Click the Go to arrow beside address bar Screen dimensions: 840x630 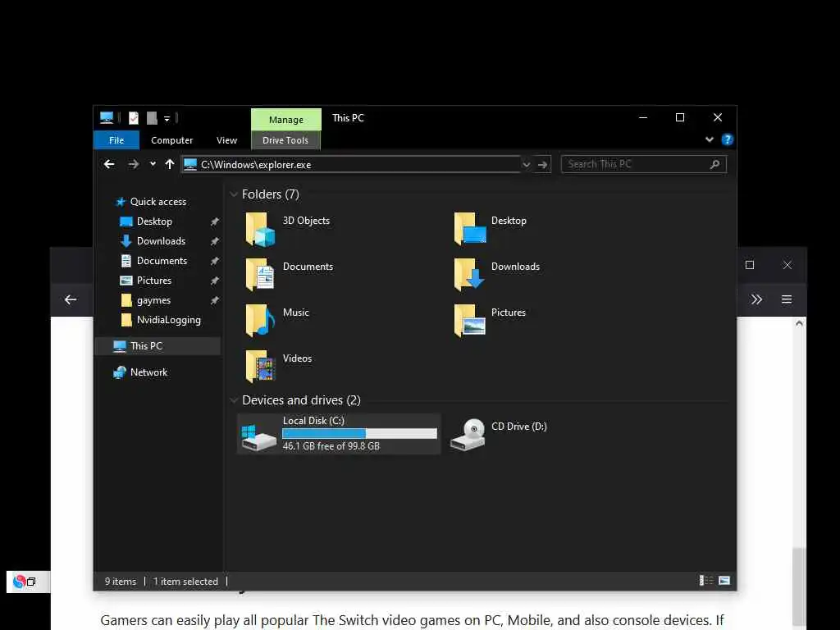pos(543,164)
